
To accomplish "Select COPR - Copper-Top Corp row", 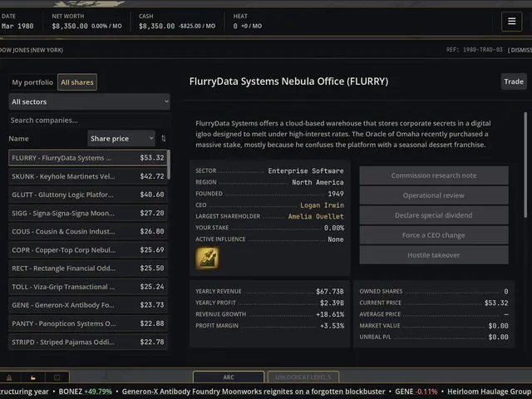I will coord(88,249).
